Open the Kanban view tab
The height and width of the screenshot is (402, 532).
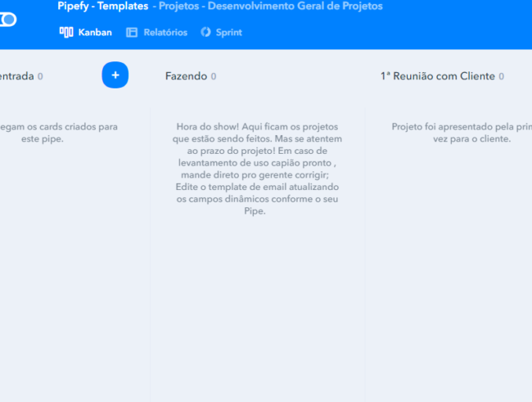point(85,32)
